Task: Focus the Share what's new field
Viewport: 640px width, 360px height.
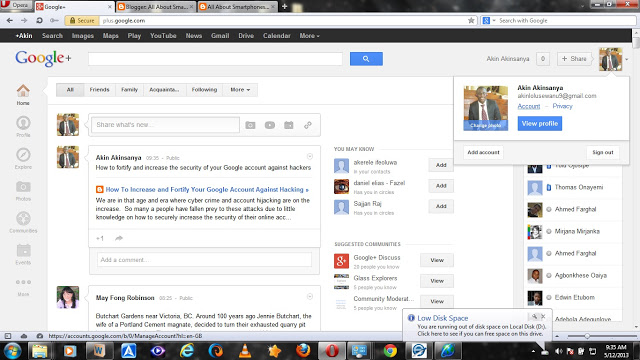Action: click(165, 124)
